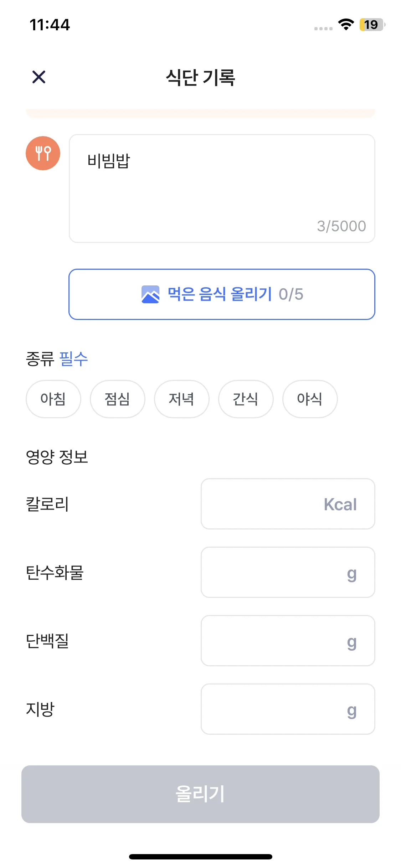This screenshot has width=401, height=868.
Task: Tap the Wi-Fi status icon
Action: click(346, 25)
